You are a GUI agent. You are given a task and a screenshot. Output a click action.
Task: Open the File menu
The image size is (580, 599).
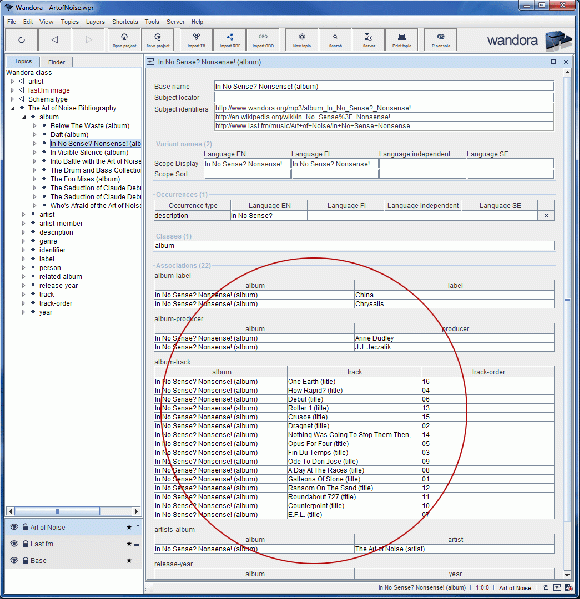[x=11, y=22]
